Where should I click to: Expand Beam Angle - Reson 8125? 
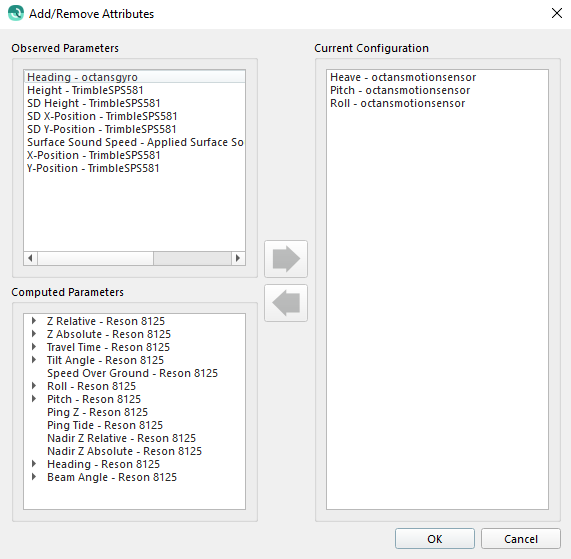pos(34,477)
